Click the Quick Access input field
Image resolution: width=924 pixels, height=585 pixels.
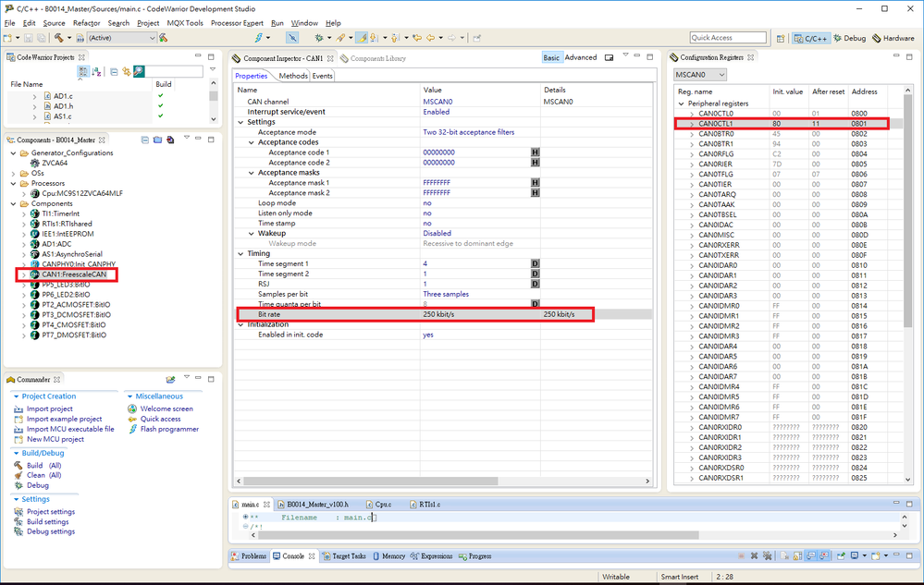(728, 38)
